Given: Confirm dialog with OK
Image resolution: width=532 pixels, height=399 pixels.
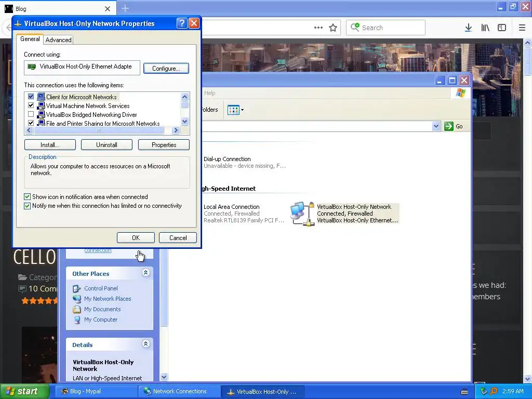Looking at the screenshot, I should (136, 238).
